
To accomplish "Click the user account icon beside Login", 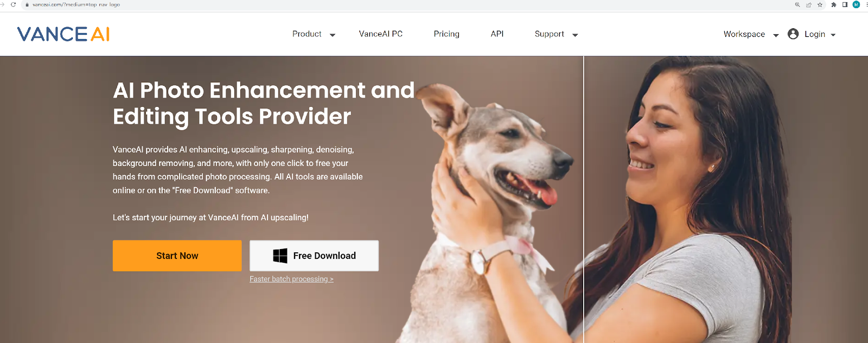I will [x=793, y=34].
